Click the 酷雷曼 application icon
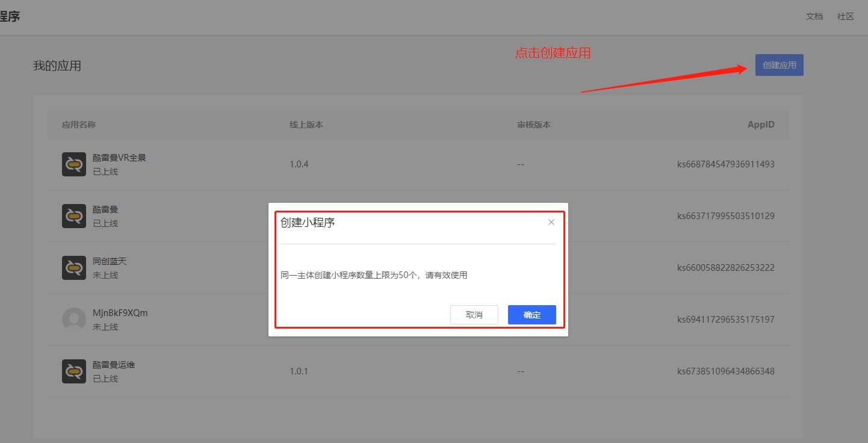Screen dimensions: 868x443 73,215
